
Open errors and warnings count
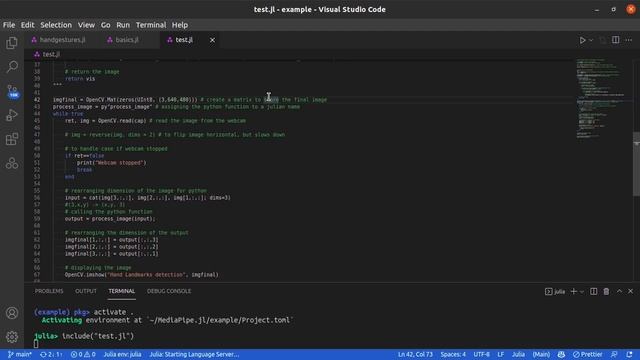coord(83,354)
